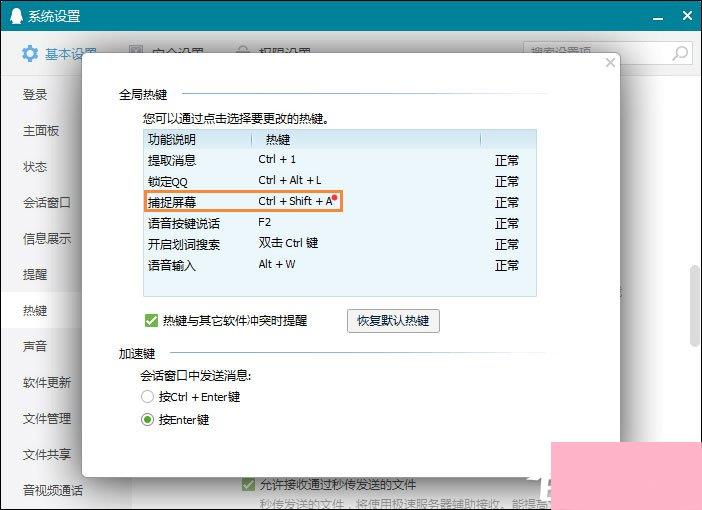Screen dimensions: 702x510
Task: Click the Ctrl + Shift + A hotkey value
Action: (x=295, y=201)
